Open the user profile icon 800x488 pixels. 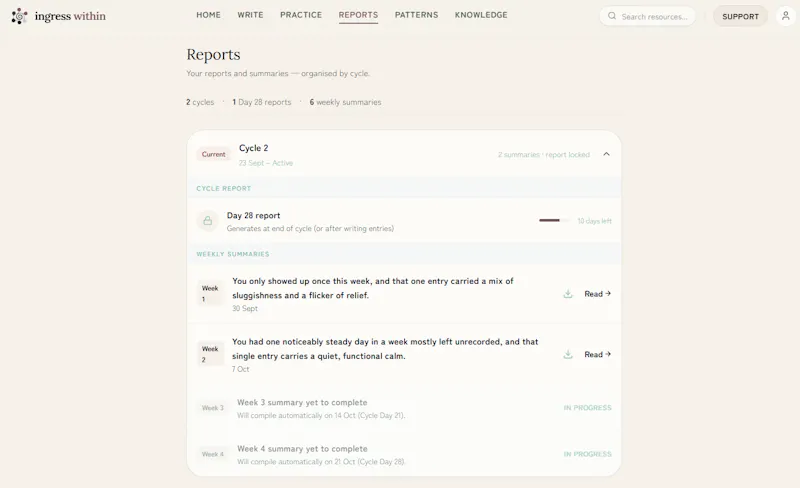[786, 16]
